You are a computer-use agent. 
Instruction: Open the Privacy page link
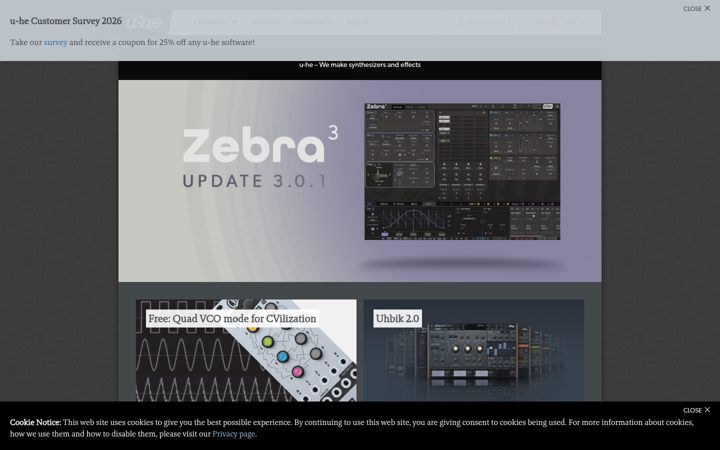pyautogui.click(x=234, y=434)
